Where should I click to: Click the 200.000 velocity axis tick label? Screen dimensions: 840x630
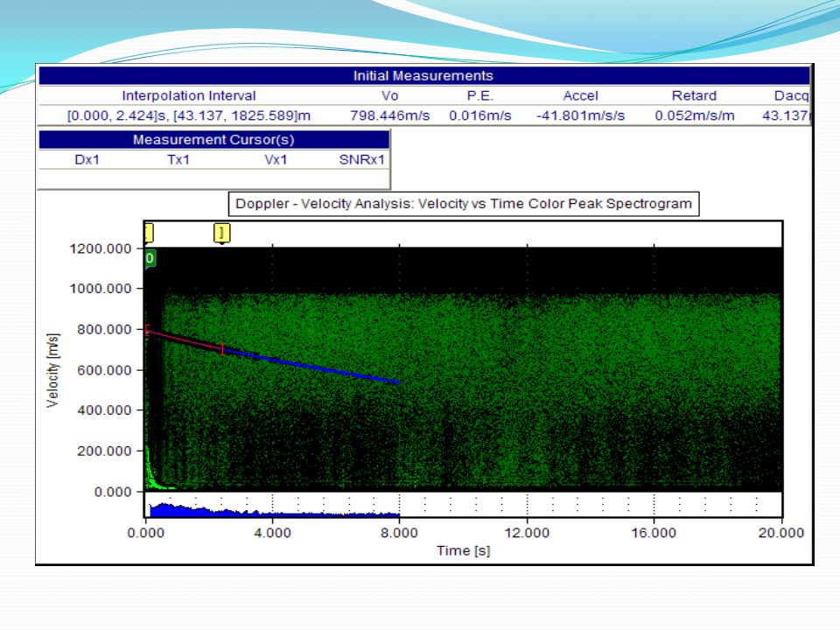coord(104,451)
